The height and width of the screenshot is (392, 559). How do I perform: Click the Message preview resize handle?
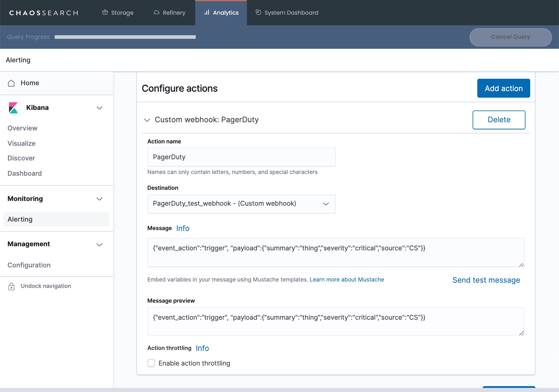point(521,333)
